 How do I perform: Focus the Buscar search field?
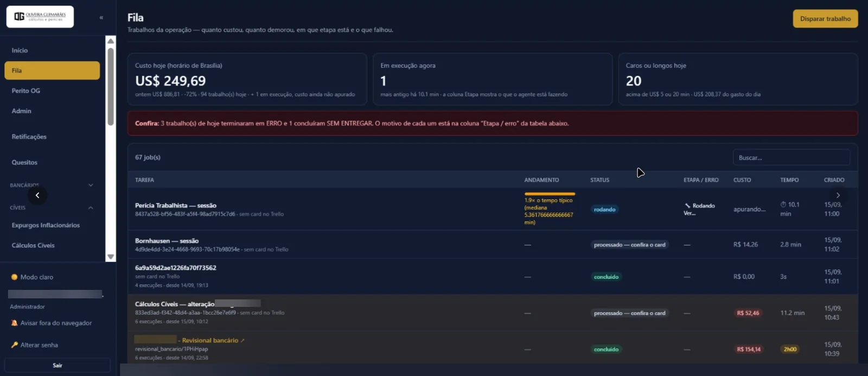pyautogui.click(x=792, y=157)
